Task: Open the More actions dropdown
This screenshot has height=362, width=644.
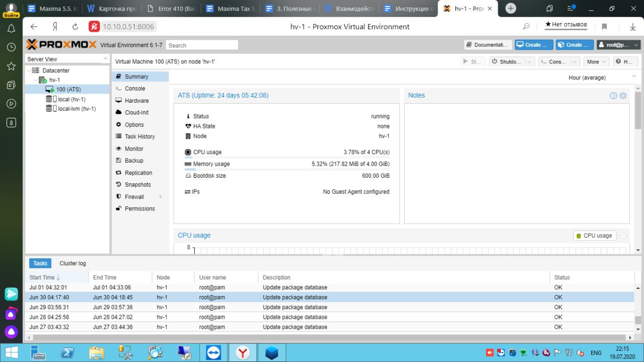Action: [596, 61]
